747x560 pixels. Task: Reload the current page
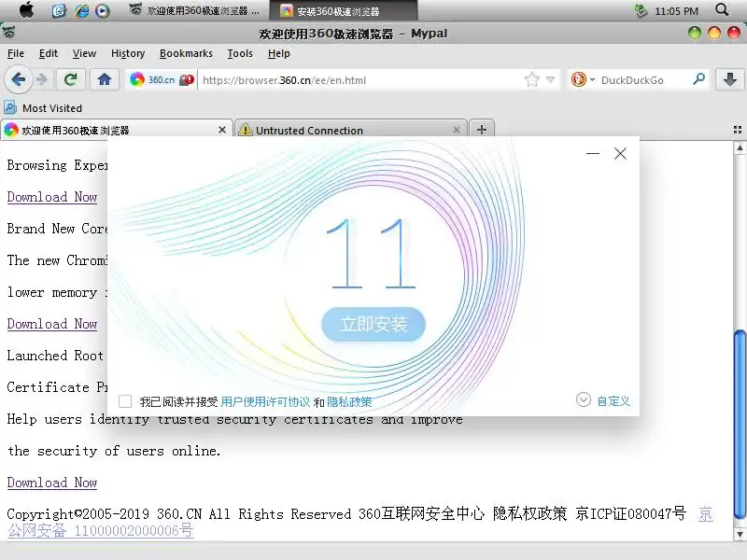tap(71, 79)
